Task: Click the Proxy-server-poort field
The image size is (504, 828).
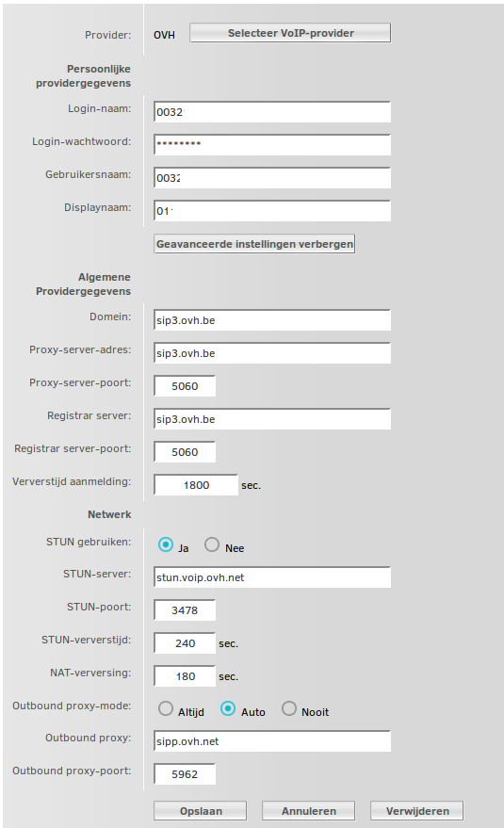Action: [x=185, y=386]
